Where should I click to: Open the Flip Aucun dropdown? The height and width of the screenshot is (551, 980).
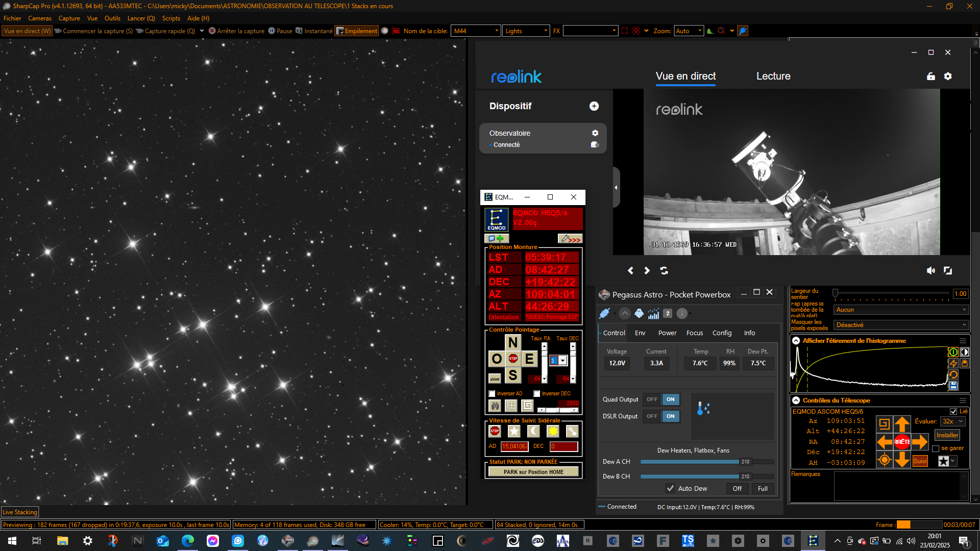tap(901, 310)
